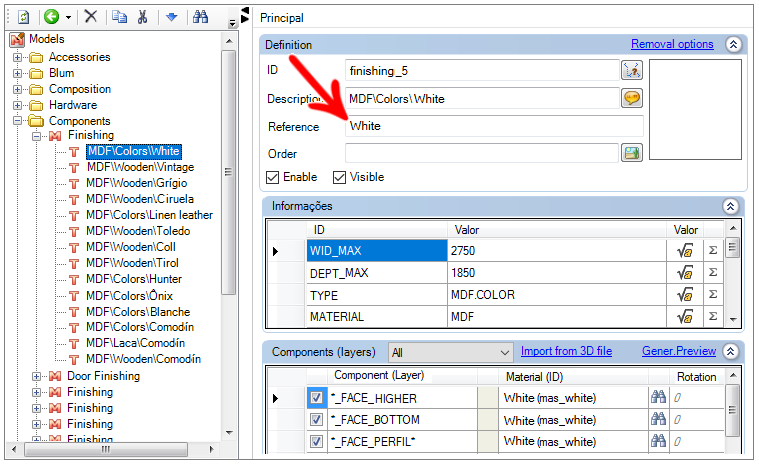Screen dimensions: 759x465
Task: Click the copy icon in the toolbar
Action: click(120, 17)
